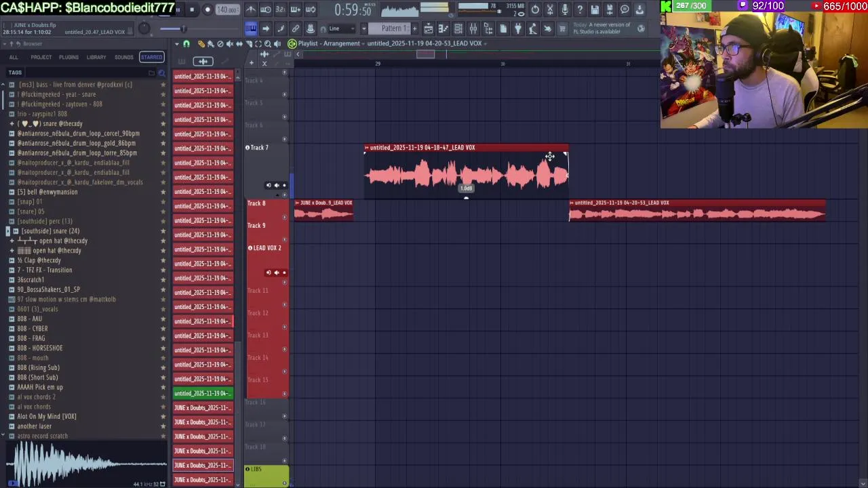868x488 pixels.
Task: Switch to the PROJECT browser tab
Action: 41,57
